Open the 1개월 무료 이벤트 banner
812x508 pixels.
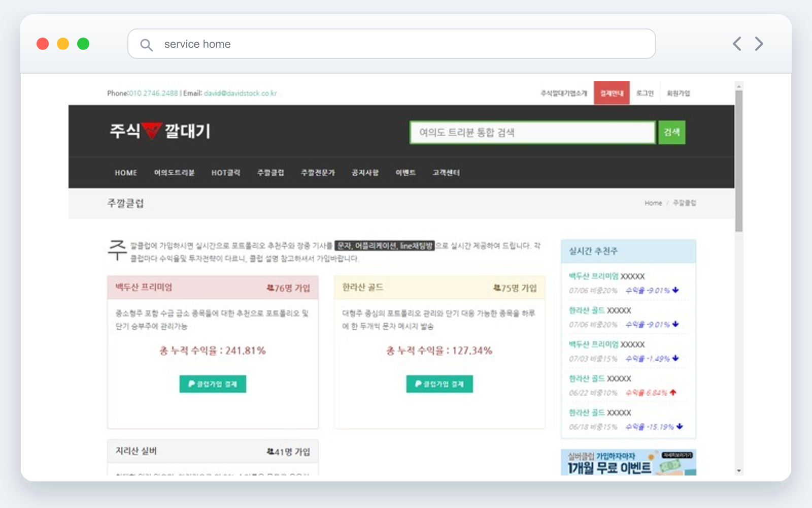(x=628, y=462)
